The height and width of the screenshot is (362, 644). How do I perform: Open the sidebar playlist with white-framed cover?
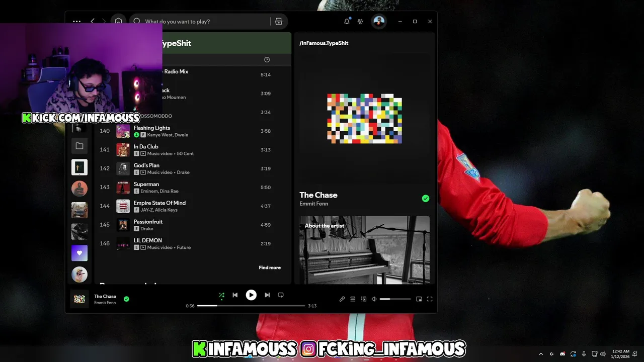79,167
